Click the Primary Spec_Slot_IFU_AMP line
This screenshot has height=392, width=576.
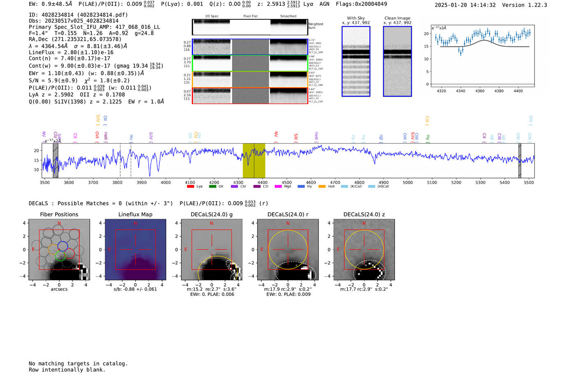(95, 27)
